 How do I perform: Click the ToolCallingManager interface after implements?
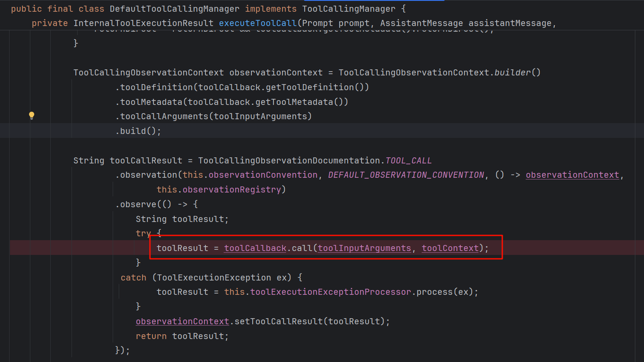click(x=349, y=9)
